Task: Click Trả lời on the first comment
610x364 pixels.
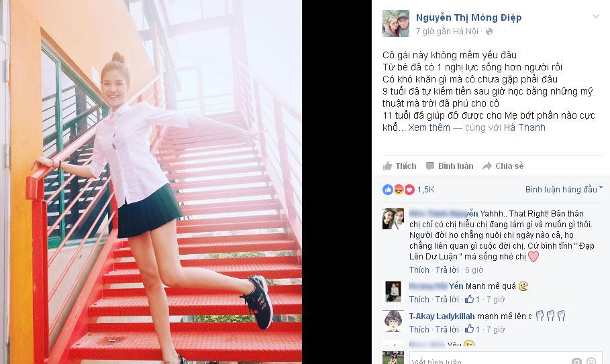Action: (447, 270)
